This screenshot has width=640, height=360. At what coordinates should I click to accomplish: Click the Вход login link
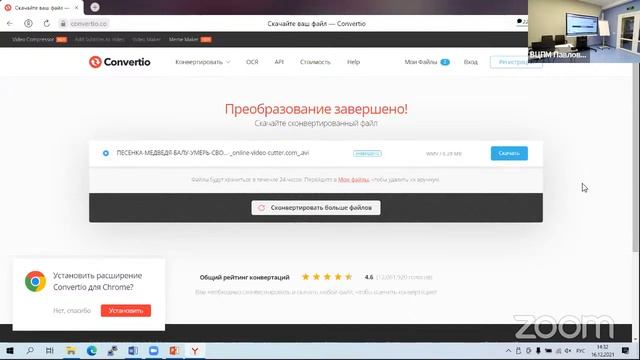[471, 62]
